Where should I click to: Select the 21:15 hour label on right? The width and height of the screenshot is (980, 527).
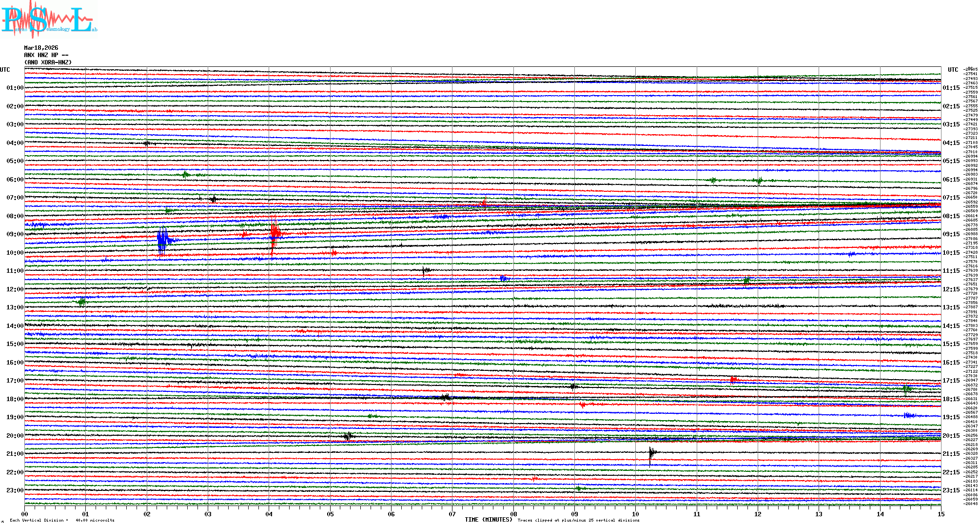click(x=951, y=454)
